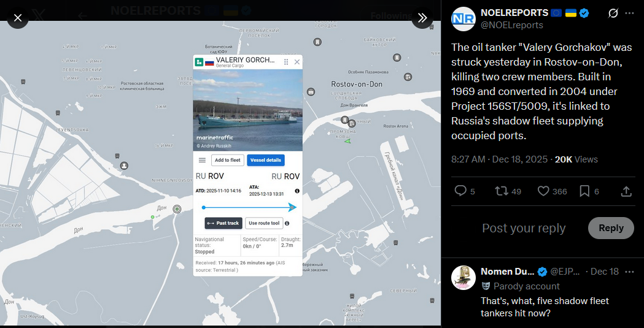The width and height of the screenshot is (644, 328).
Task: Click the Use route tool button
Action: 264,223
